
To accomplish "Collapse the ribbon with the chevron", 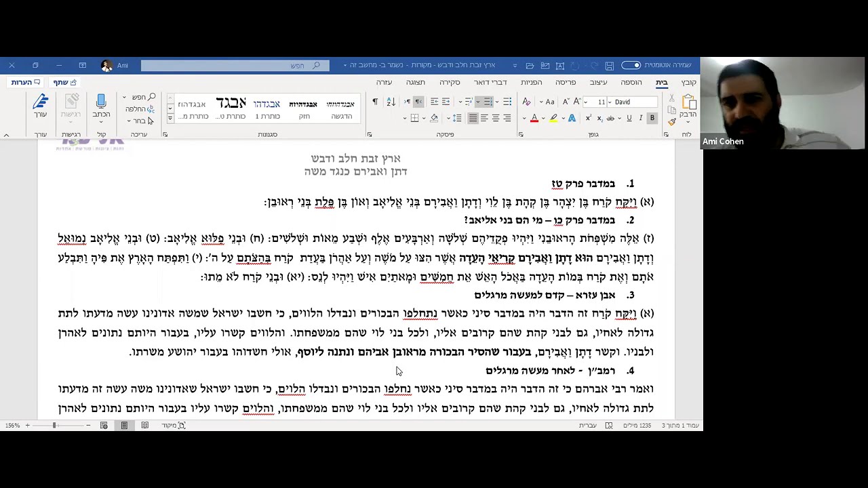I will [6, 135].
